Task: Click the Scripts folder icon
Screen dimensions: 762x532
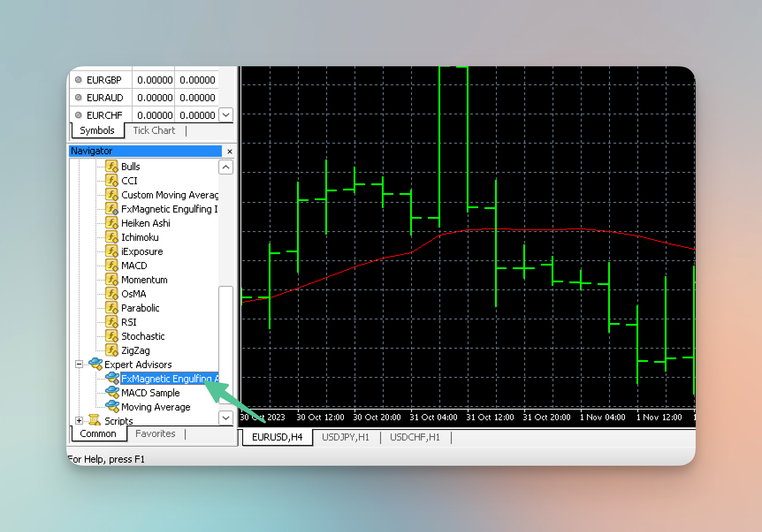Action: (94, 420)
